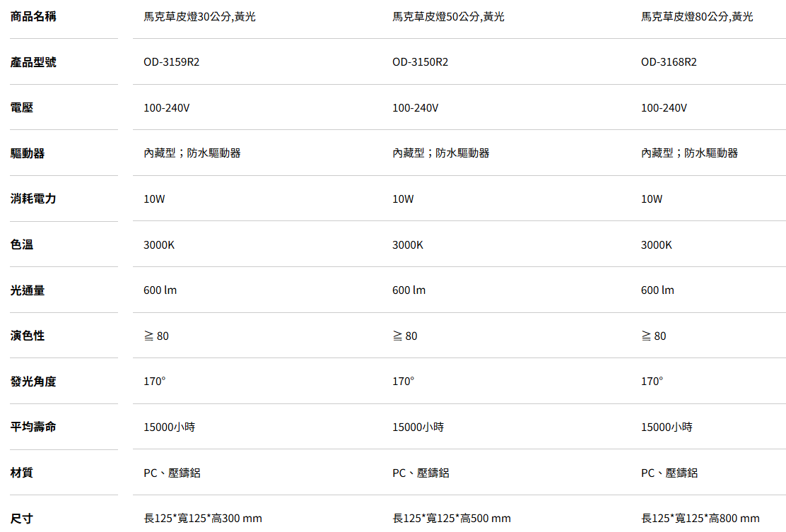This screenshot has width=786, height=532.
Task: Click the 材質 row label
Action: [x=22, y=473]
